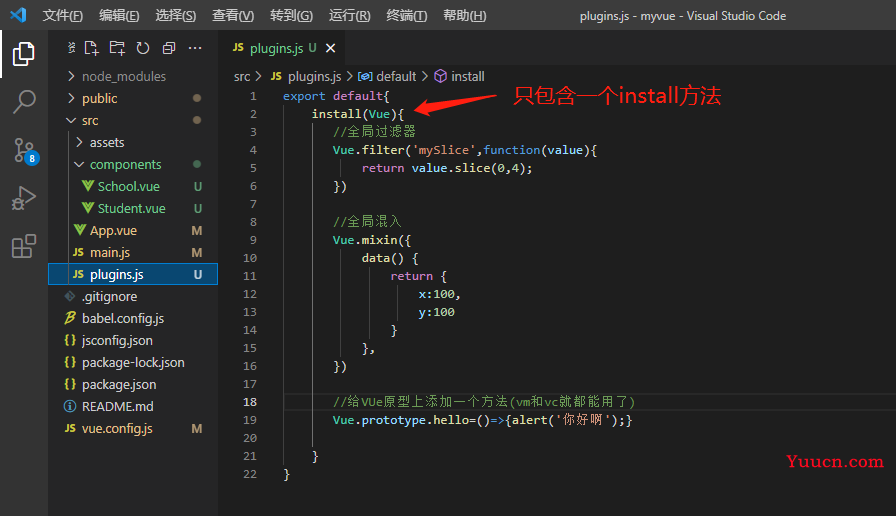Open the install breadcrumb dropdown
The height and width of the screenshot is (516, 896).
pyautogui.click(x=467, y=76)
